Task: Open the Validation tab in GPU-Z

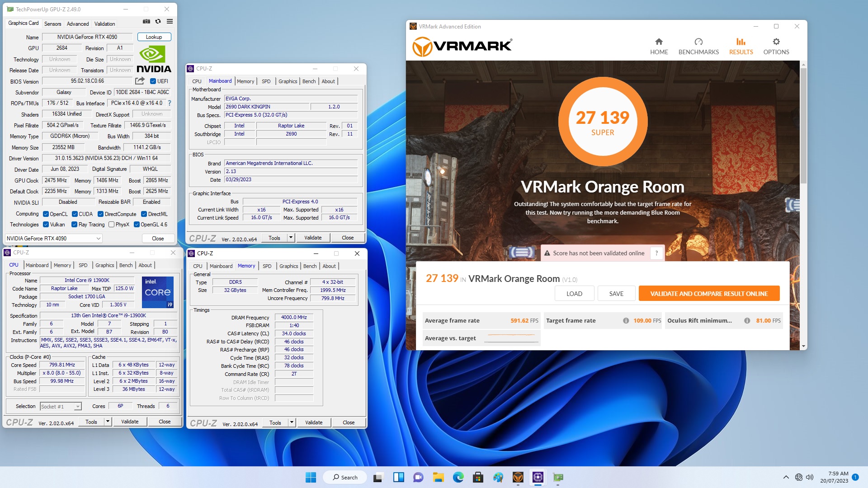Action: 104,24
